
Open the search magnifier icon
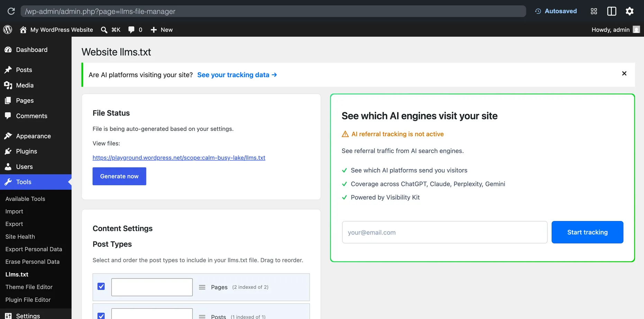[104, 30]
